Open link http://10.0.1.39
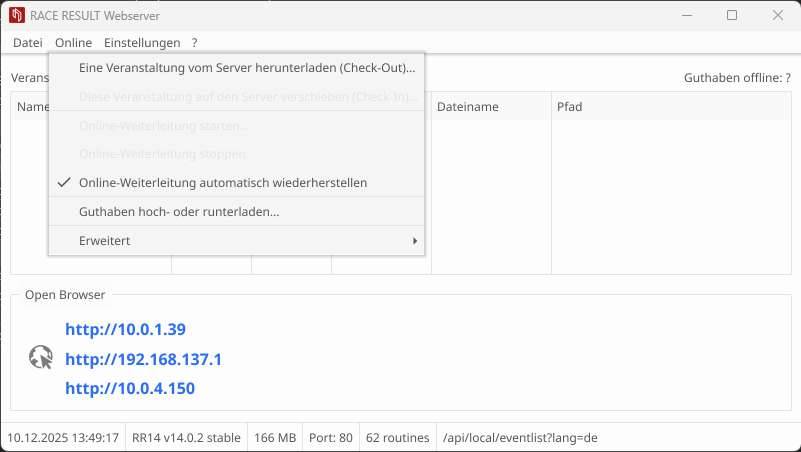The image size is (801, 452). (x=125, y=329)
